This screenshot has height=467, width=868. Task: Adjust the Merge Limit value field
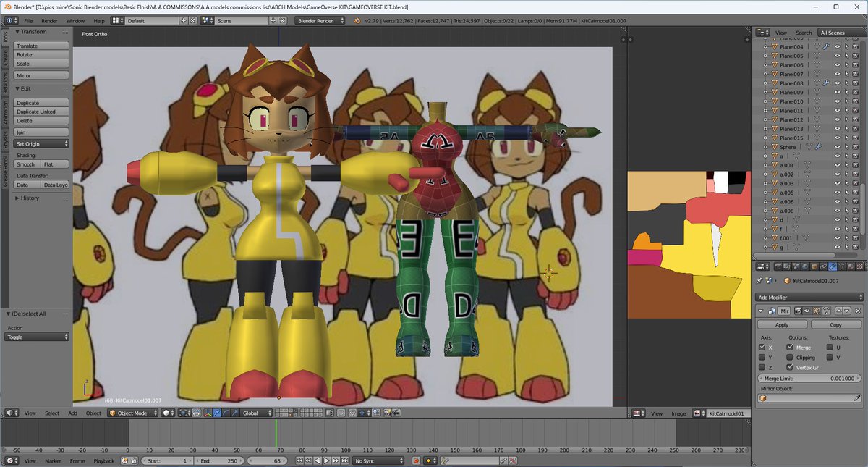tap(809, 378)
